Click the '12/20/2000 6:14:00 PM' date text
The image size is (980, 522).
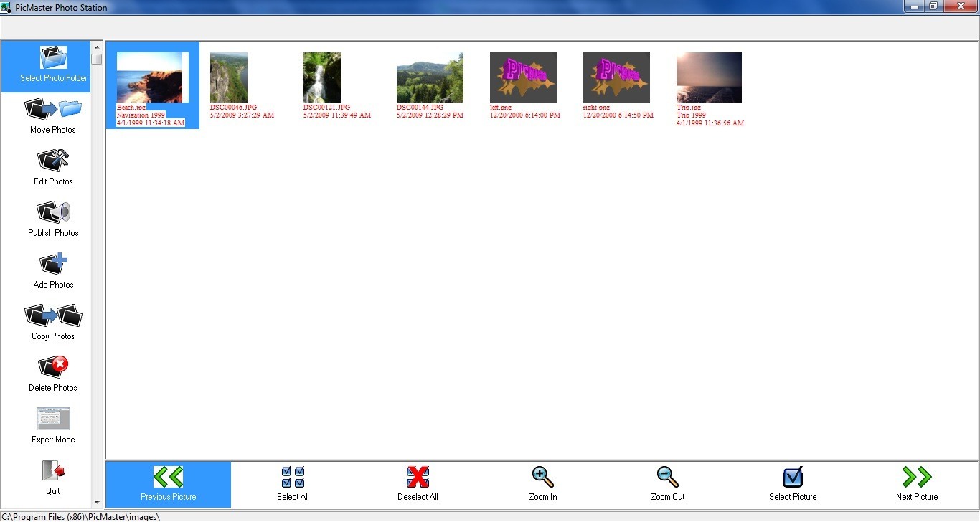pos(525,115)
